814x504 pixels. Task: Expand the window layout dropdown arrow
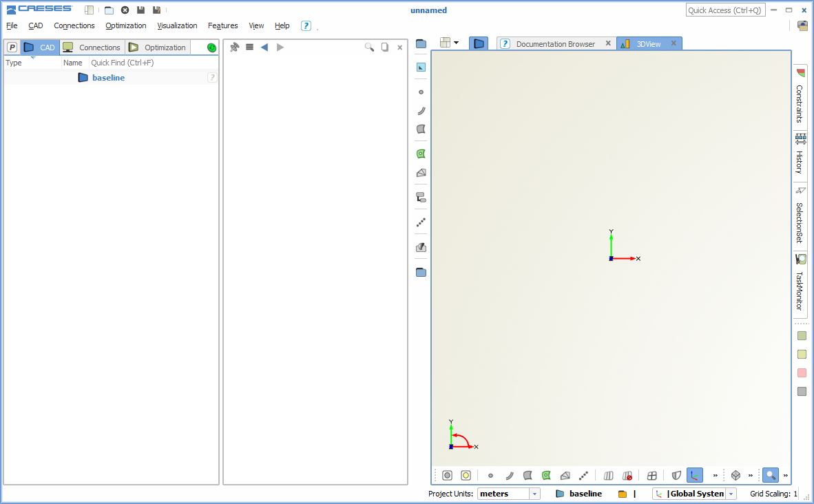pos(456,43)
